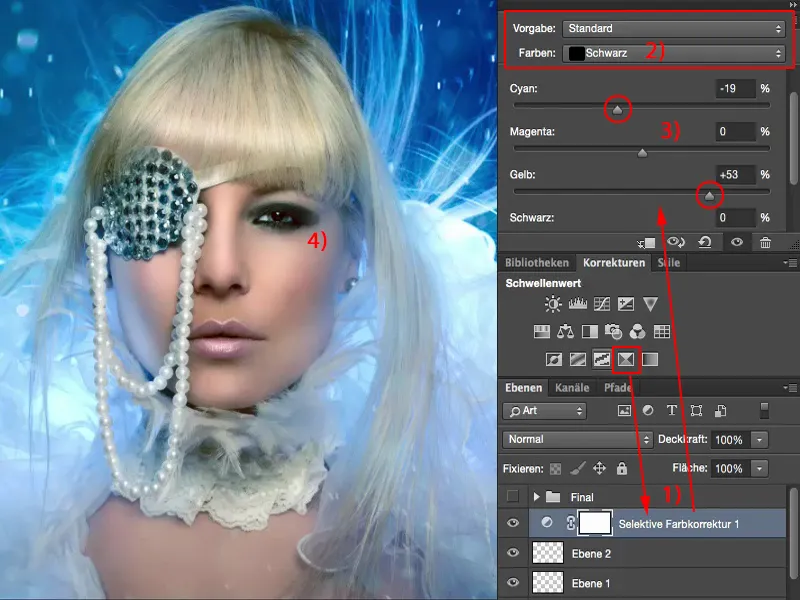The width and height of the screenshot is (800, 600).
Task: Open the blend mode Normal dropdown
Action: 578,439
